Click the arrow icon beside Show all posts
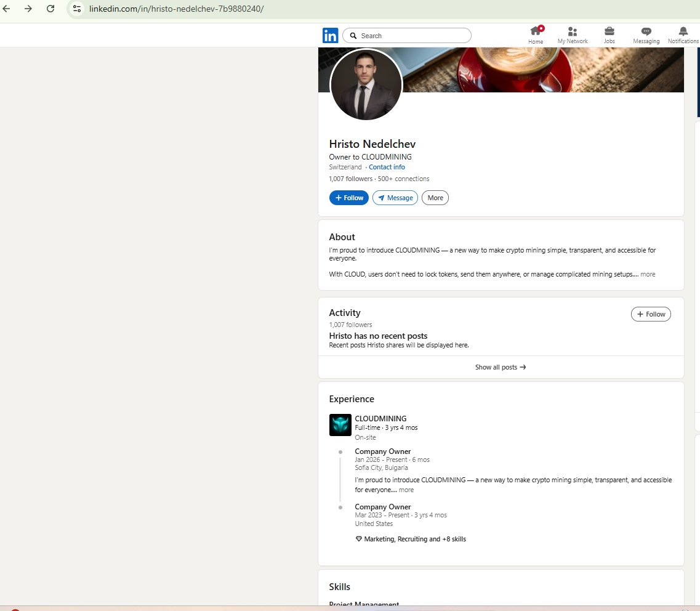Viewport: 700px width, 611px height. 523,367
